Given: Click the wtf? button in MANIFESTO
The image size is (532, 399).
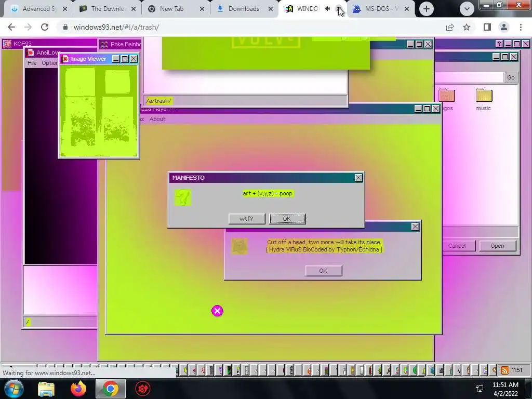Looking at the screenshot, I should 247,219.
